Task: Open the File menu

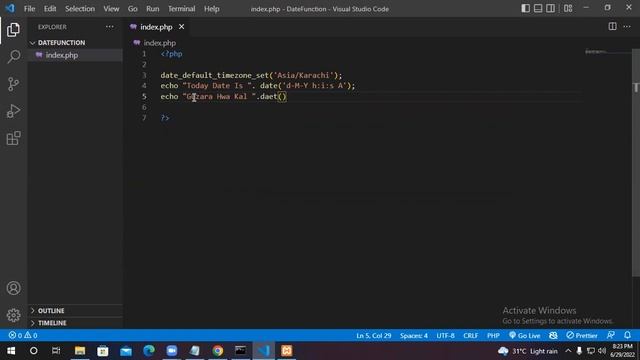Action: pyautogui.click(x=29, y=9)
